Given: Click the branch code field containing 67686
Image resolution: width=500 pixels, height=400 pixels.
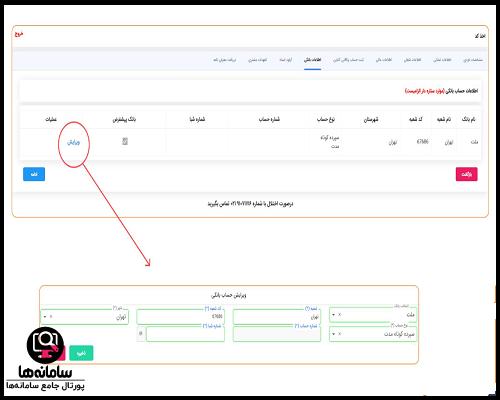Looking at the screenshot, I should 180,317.
